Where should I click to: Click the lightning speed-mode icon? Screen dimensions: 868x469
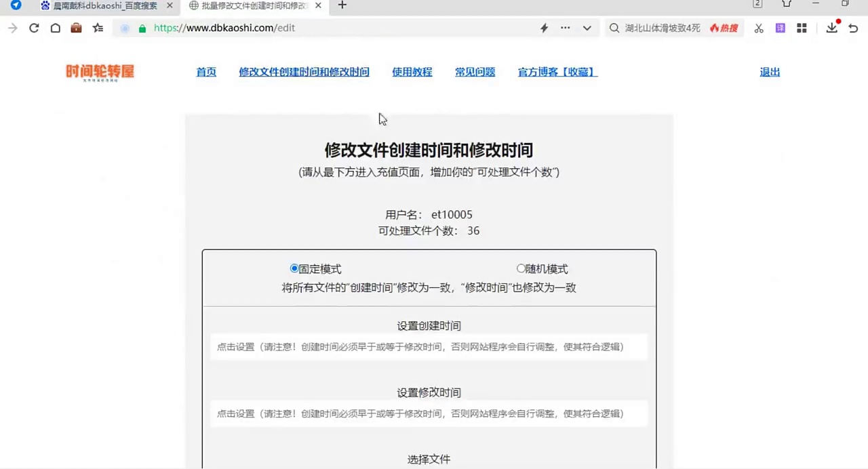click(544, 28)
